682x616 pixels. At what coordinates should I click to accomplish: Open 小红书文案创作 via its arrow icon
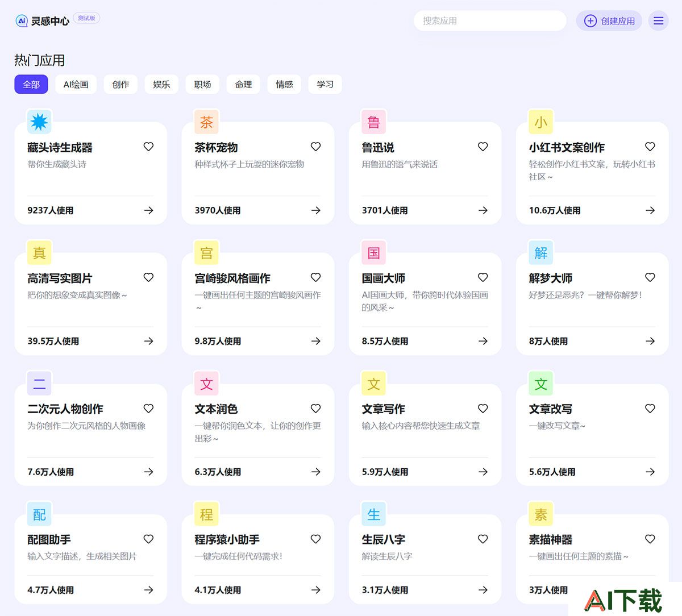(x=650, y=210)
